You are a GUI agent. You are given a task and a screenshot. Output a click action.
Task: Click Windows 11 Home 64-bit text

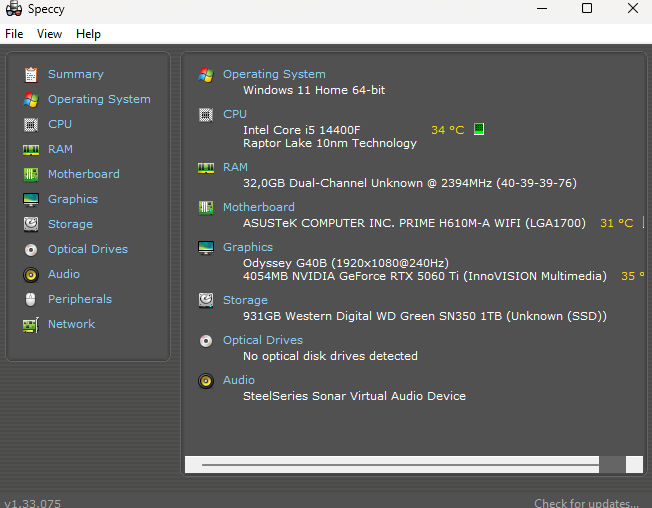pyautogui.click(x=314, y=90)
